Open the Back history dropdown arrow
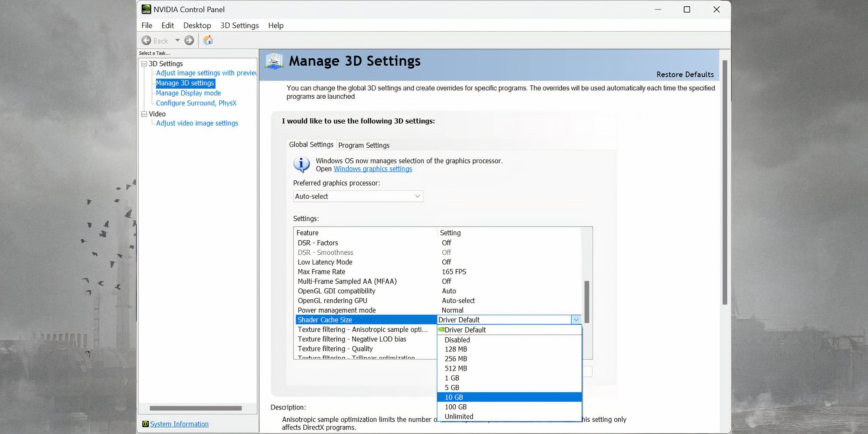868x434 pixels. 178,41
